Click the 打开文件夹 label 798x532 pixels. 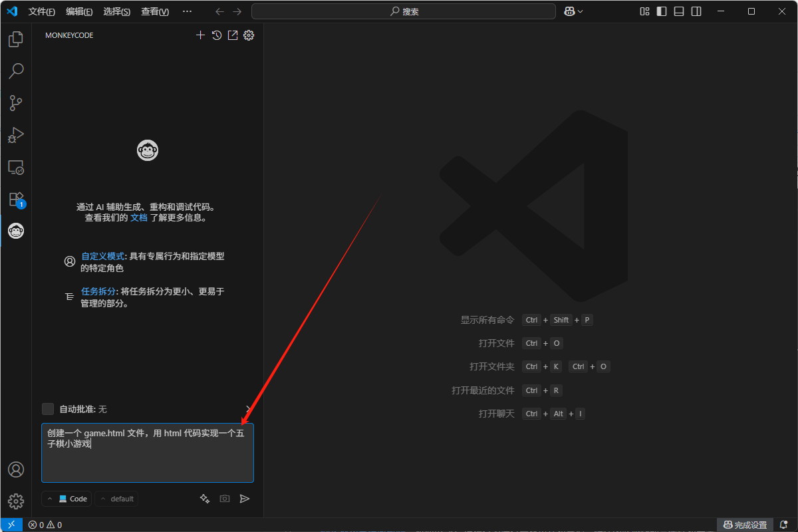(x=492, y=366)
